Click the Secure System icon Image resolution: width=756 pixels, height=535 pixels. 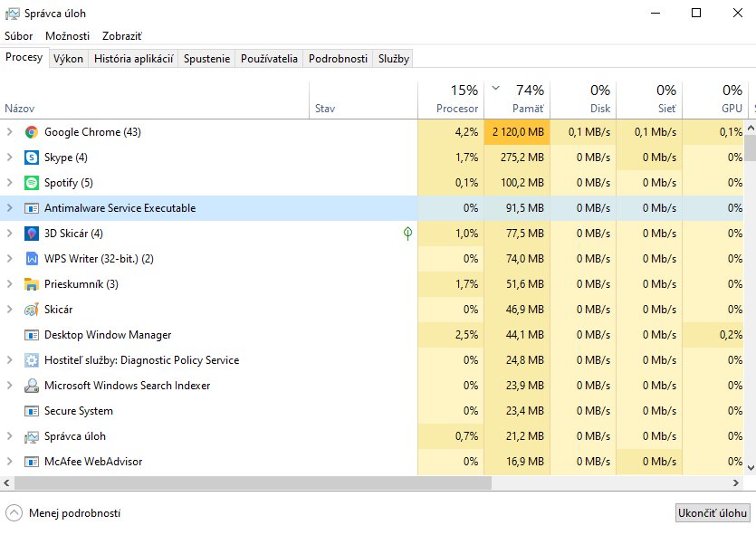32,411
